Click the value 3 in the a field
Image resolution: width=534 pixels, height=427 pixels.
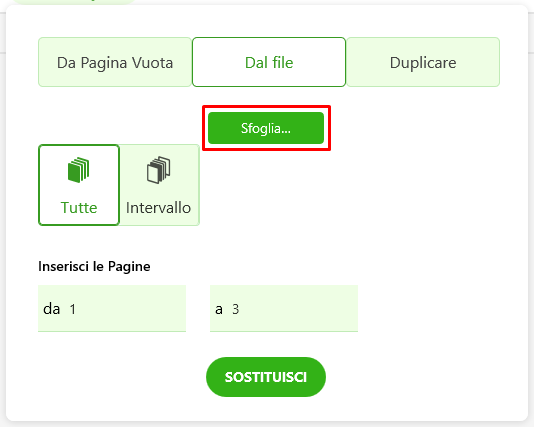click(x=236, y=310)
